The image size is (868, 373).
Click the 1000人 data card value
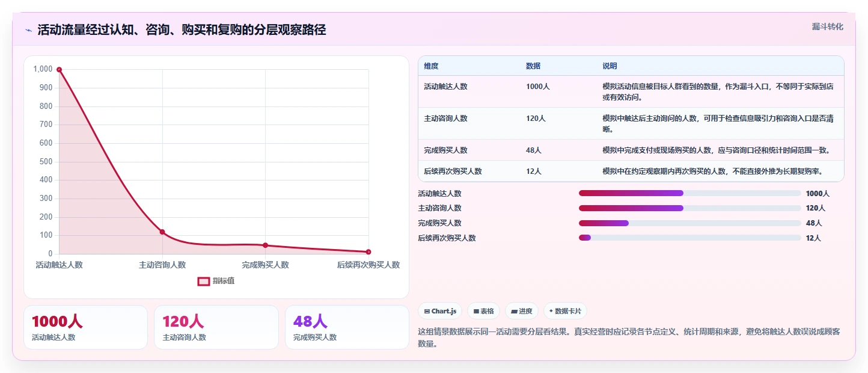[57, 322]
